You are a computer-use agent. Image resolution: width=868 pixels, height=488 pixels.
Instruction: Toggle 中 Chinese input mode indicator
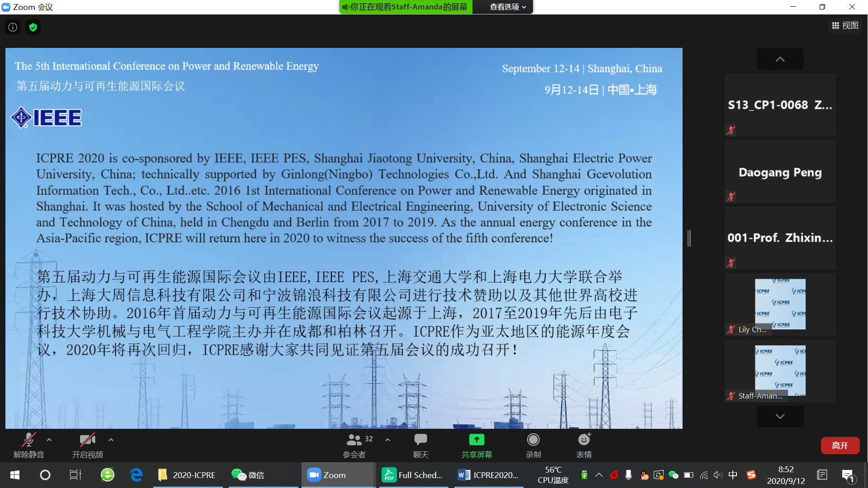point(733,475)
